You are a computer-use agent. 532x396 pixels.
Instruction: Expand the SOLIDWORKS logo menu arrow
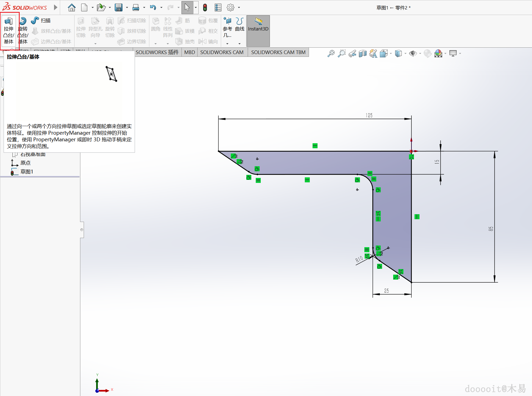(55, 7)
